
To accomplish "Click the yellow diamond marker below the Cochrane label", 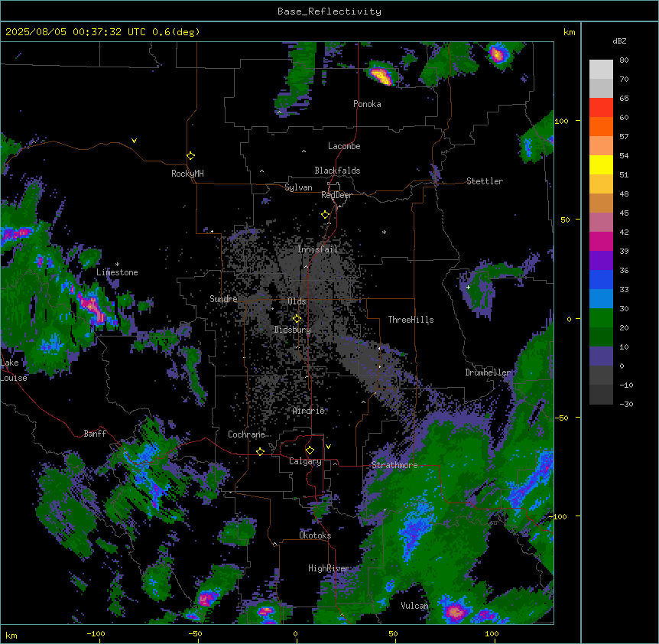I will click(260, 452).
